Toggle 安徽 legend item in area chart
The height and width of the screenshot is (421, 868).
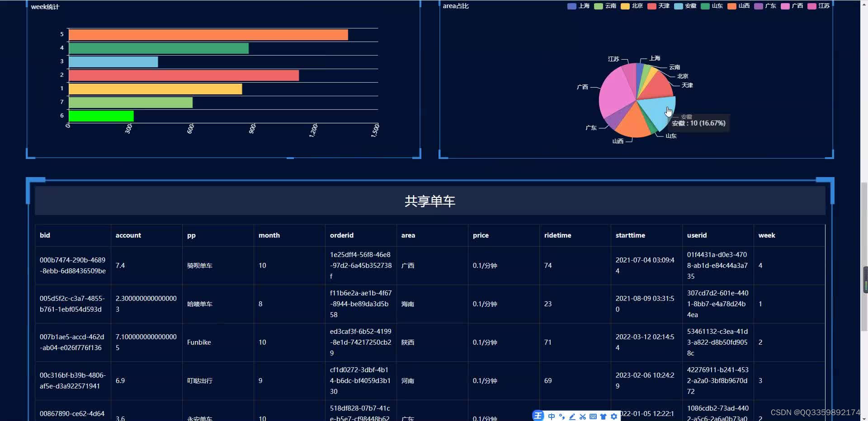(685, 6)
